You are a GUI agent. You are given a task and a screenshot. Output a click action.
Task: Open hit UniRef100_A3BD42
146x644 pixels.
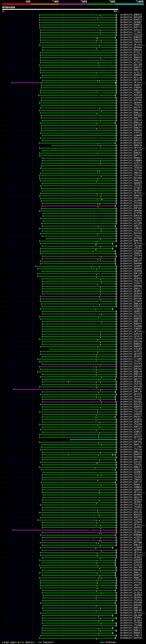pyautogui.click(x=131, y=87)
